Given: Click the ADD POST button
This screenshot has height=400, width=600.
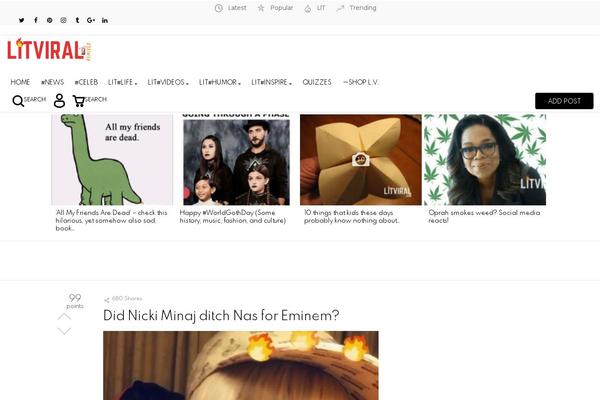Looking at the screenshot, I should [x=564, y=101].
